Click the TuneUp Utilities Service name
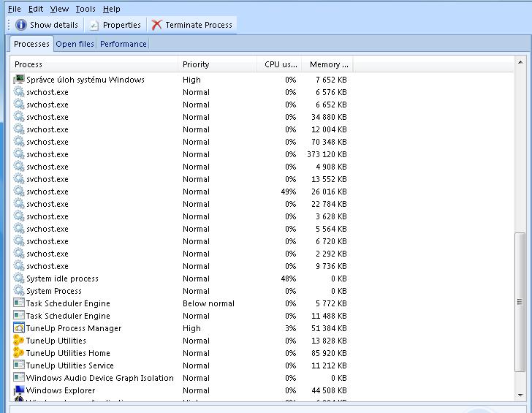 70,365
